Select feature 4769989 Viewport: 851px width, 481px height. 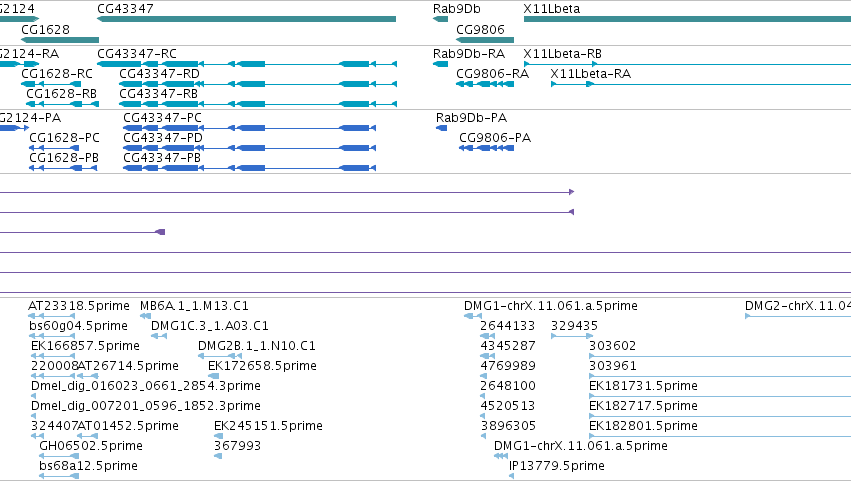tap(484, 376)
